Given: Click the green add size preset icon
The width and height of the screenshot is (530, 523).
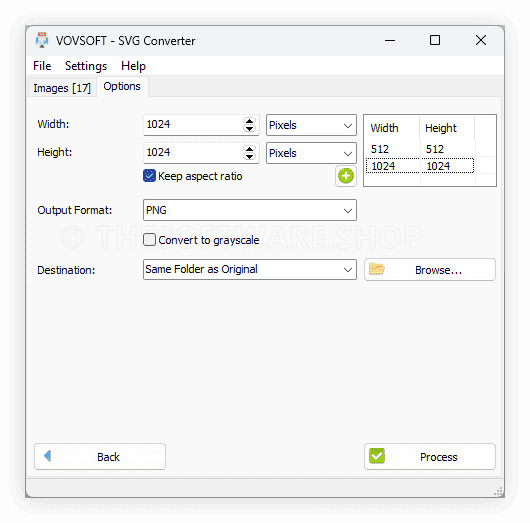Looking at the screenshot, I should [345, 176].
